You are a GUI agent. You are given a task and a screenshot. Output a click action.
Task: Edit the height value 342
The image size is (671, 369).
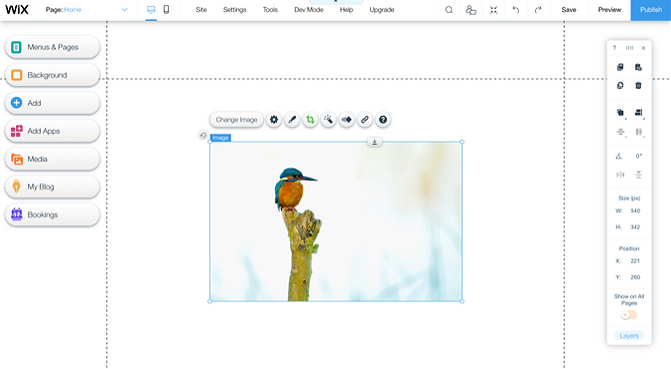(635, 227)
